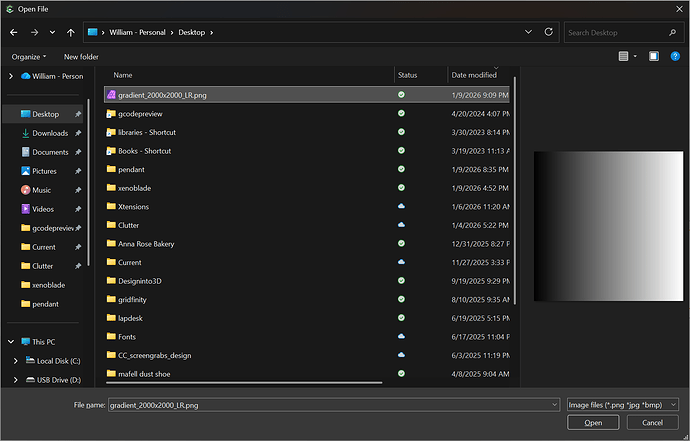Refresh the Desktop folder listing
The image size is (690, 441).
[548, 32]
